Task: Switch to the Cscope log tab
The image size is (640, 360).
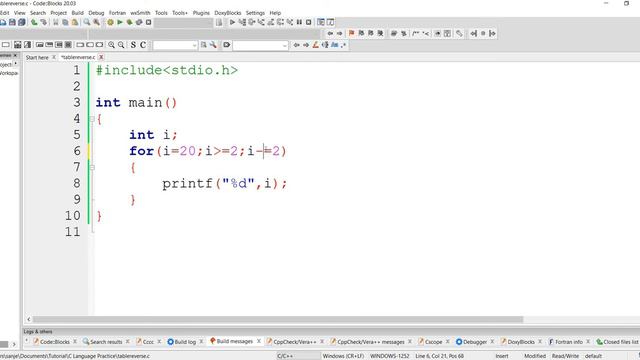Action: [x=430, y=342]
